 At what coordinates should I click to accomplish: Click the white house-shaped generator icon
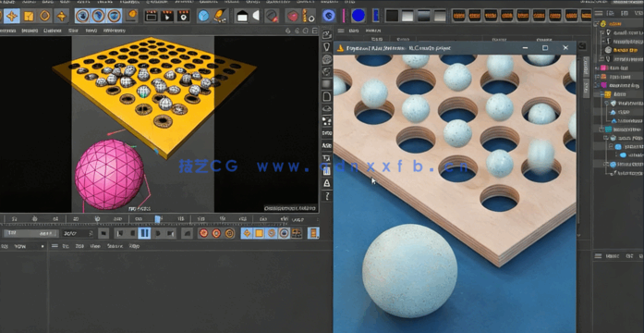coord(242,17)
